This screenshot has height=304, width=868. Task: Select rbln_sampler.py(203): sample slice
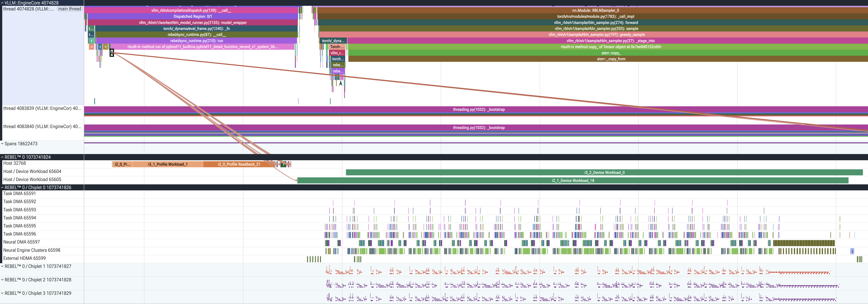(593, 29)
